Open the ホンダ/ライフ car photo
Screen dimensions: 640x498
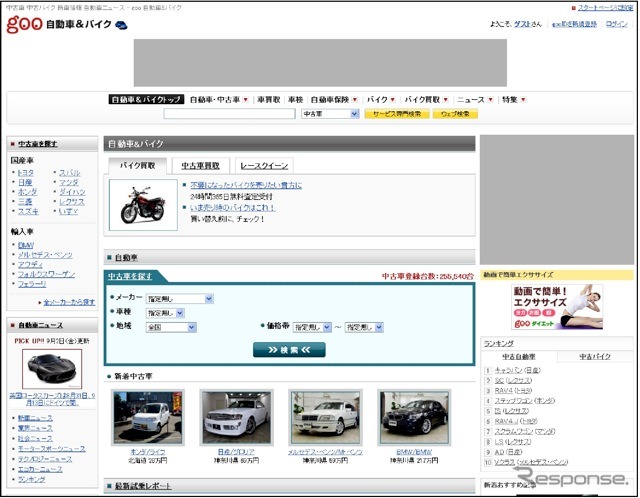coord(148,417)
